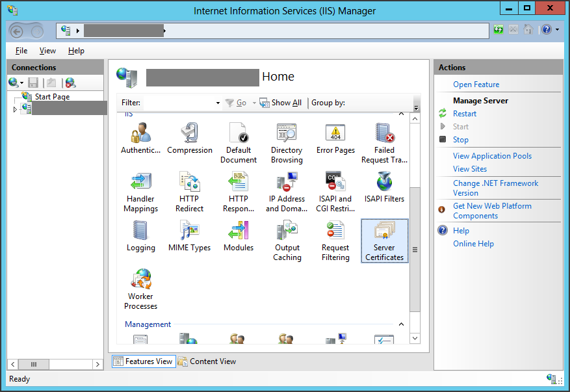Click inside the Filter text field
Image resolution: width=570 pixels, height=392 pixels.
click(x=179, y=103)
